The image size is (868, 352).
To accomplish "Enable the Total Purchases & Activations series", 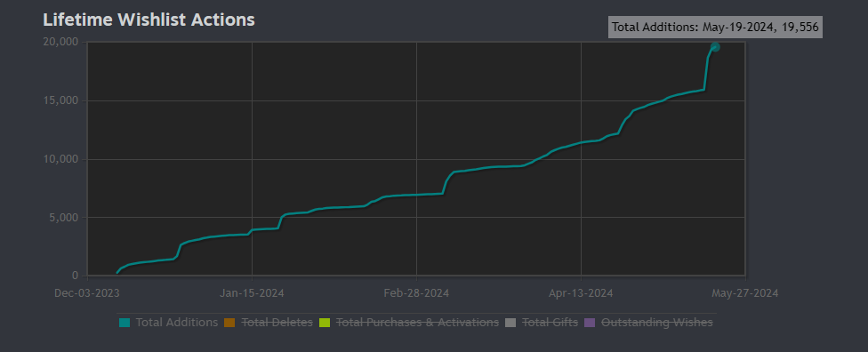I will click(417, 322).
